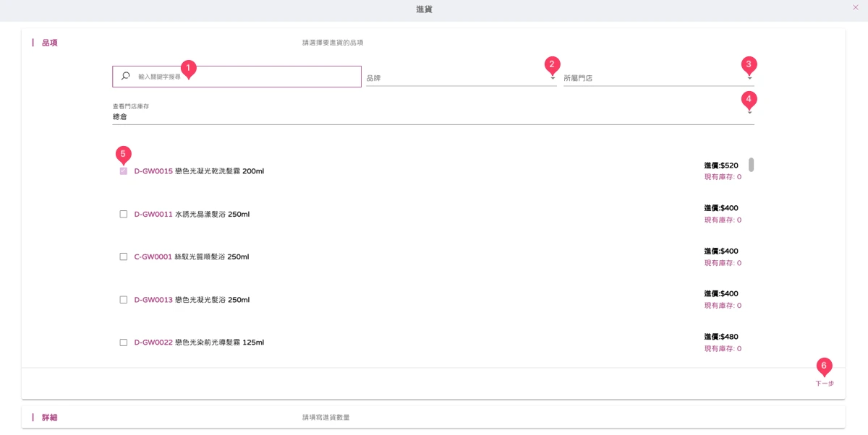Image resolution: width=868 pixels, height=435 pixels.
Task: Click product code C-GW0001
Action: [x=153, y=257]
